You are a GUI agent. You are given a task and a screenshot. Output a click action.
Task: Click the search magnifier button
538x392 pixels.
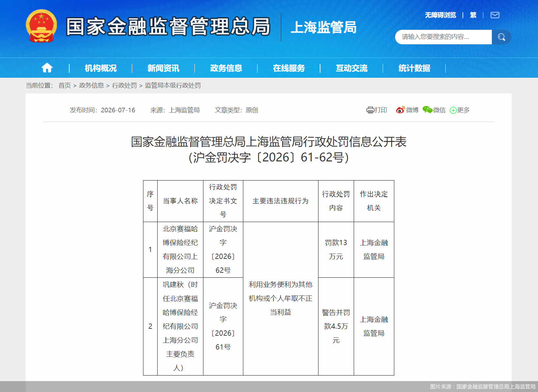[501, 37]
